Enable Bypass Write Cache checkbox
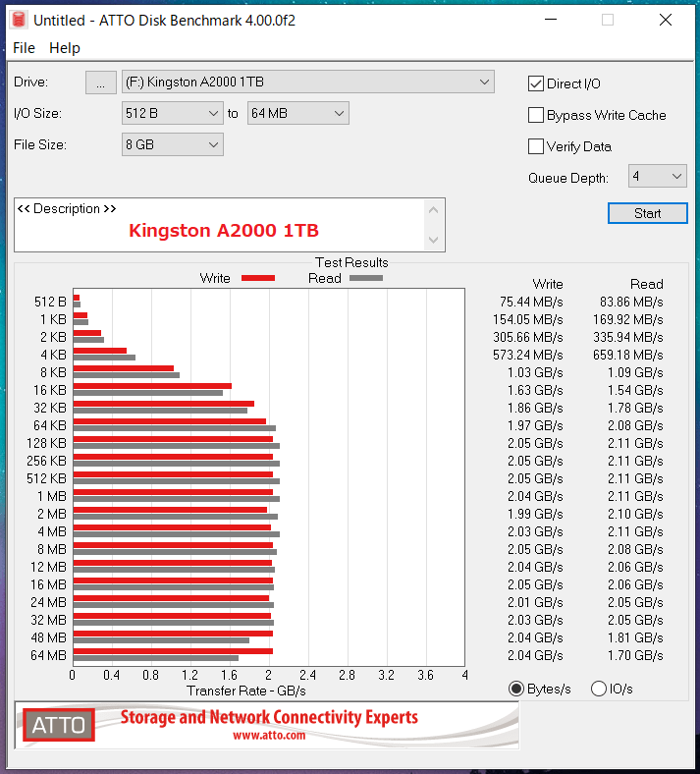 536,115
